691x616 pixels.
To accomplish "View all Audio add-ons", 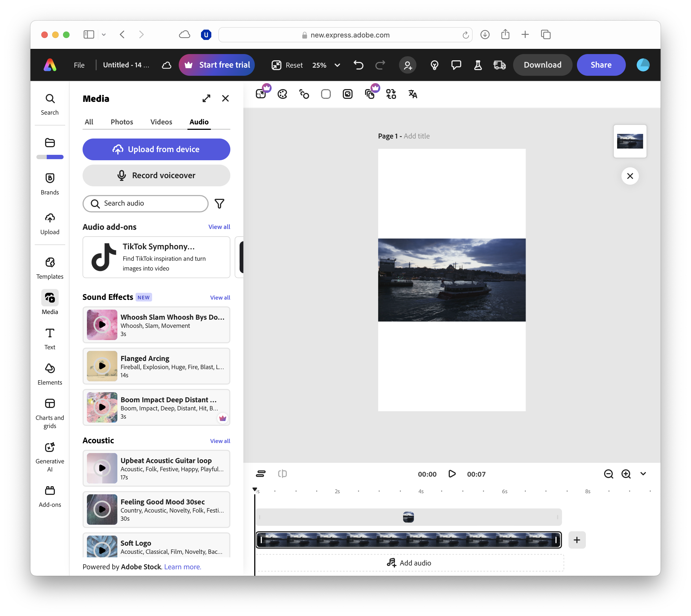I will [219, 227].
